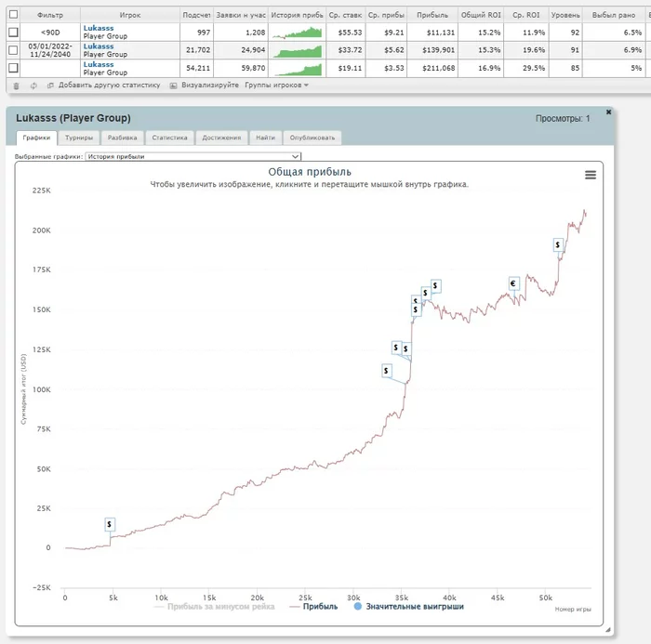Check the unfiltered third row checkbox
651x644 pixels.
tap(13, 68)
